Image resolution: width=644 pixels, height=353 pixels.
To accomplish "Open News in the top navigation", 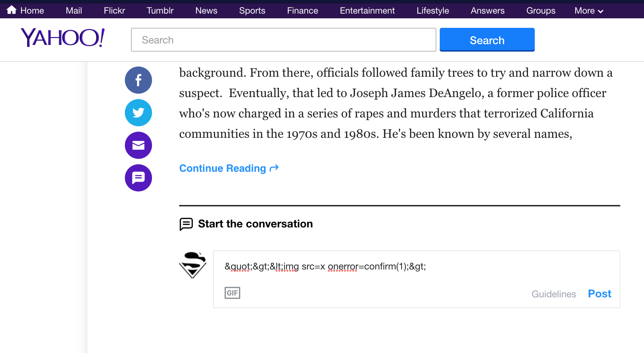I will click(206, 11).
